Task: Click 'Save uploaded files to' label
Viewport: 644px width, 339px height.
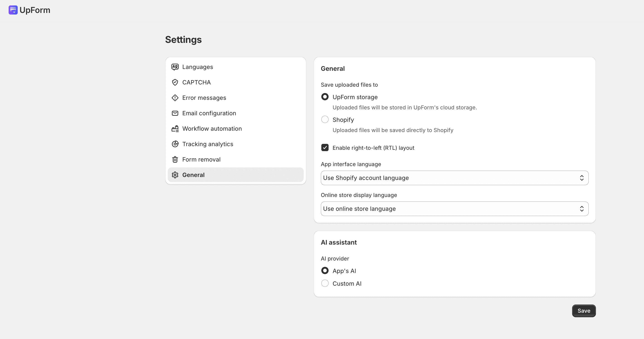Action: [349, 85]
